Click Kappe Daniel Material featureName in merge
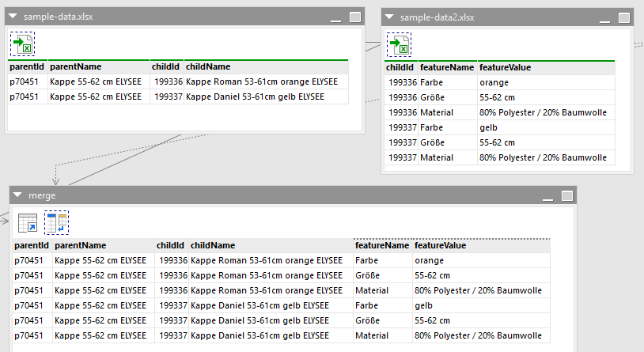The image size is (644, 352). click(383, 335)
